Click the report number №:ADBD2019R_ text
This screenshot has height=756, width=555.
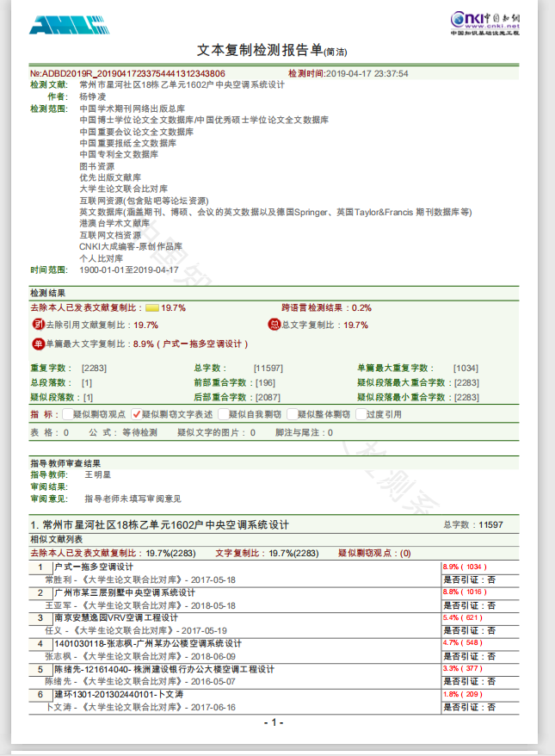(x=127, y=74)
